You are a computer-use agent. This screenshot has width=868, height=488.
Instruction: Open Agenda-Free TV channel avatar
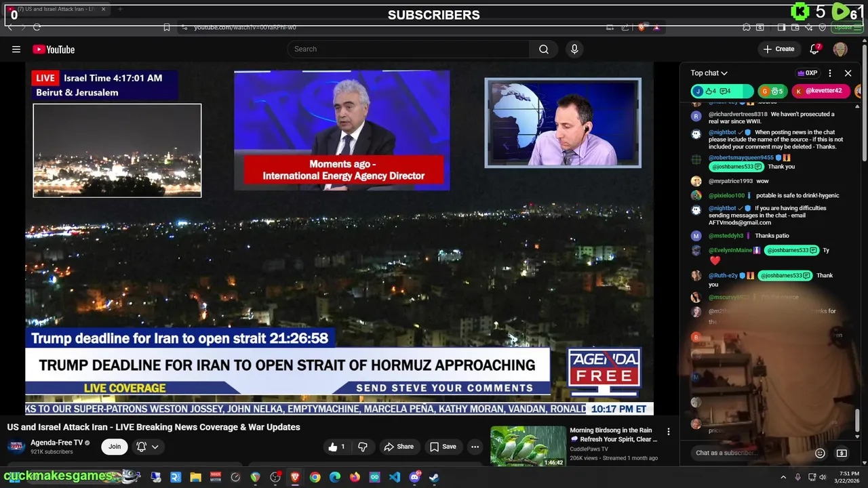(17, 447)
